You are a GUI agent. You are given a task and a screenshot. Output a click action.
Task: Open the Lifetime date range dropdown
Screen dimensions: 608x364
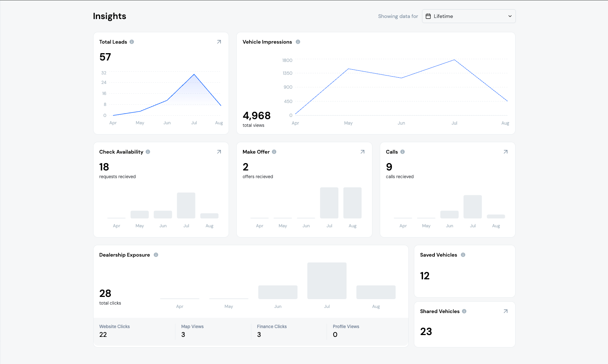[x=469, y=16]
